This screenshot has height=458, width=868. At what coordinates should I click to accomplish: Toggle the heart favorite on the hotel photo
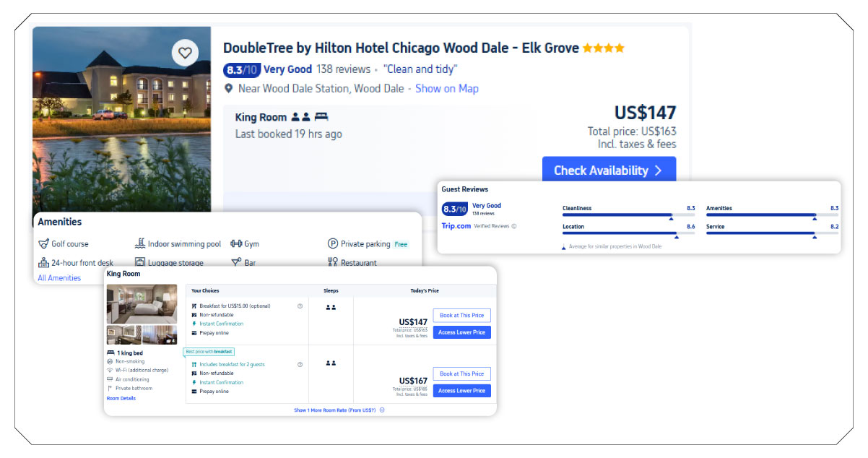click(185, 53)
